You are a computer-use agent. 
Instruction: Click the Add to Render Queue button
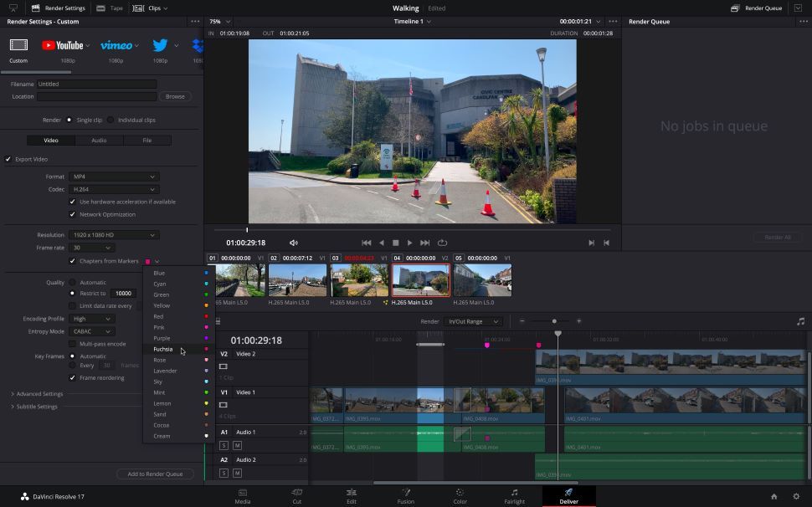[x=156, y=473]
